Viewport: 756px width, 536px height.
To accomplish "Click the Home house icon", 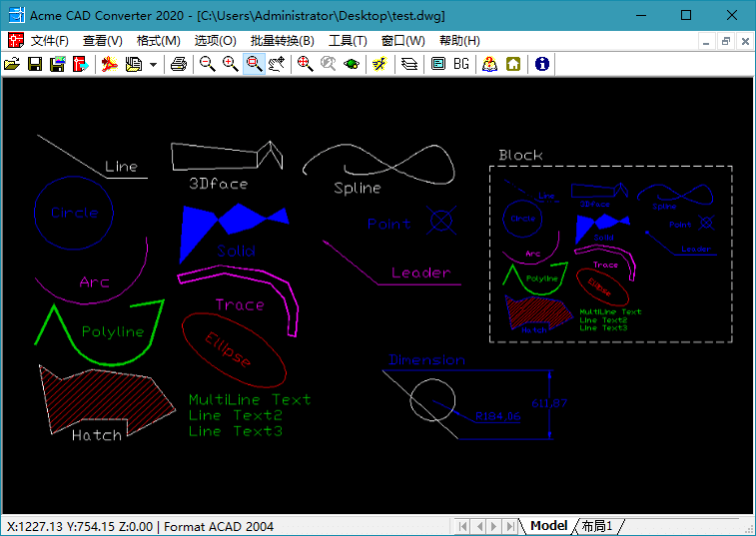I will (513, 64).
